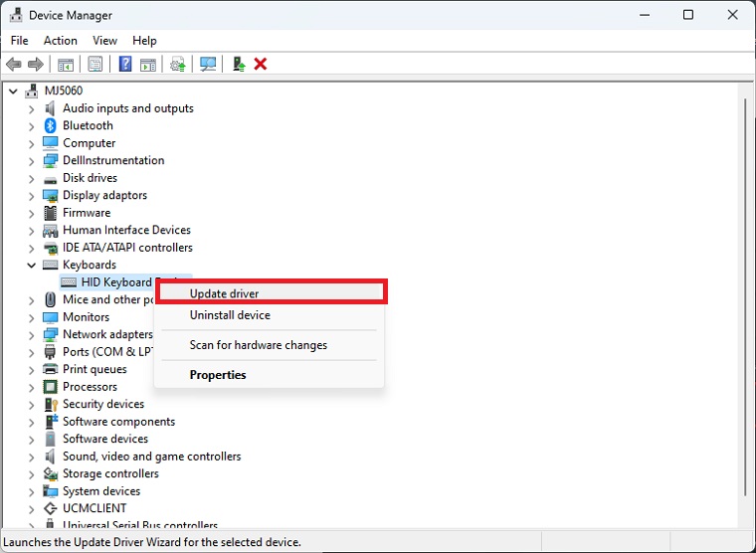Open the View menu

coord(104,41)
